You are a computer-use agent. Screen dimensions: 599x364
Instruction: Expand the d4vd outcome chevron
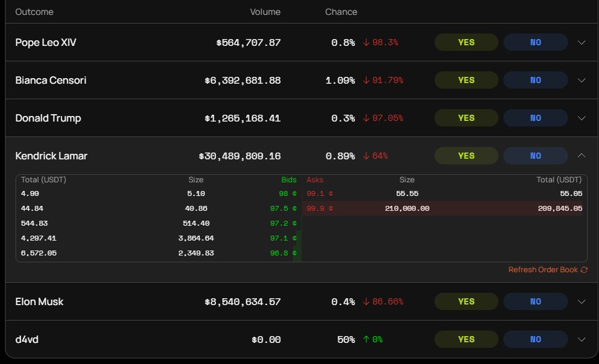[582, 340]
